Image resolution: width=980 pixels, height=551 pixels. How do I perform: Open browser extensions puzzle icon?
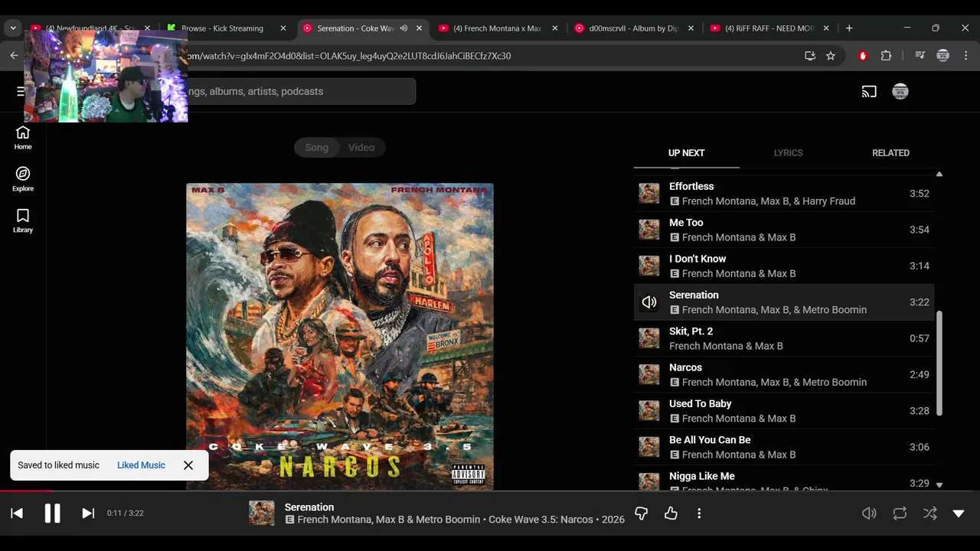886,56
